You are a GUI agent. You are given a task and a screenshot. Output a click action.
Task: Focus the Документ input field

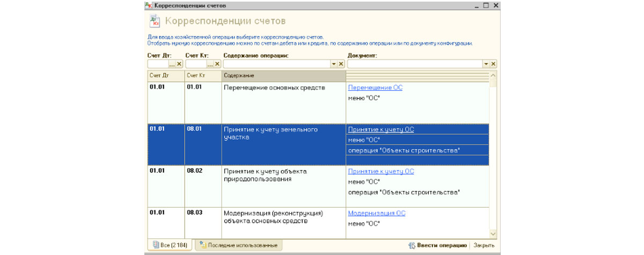coord(415,64)
